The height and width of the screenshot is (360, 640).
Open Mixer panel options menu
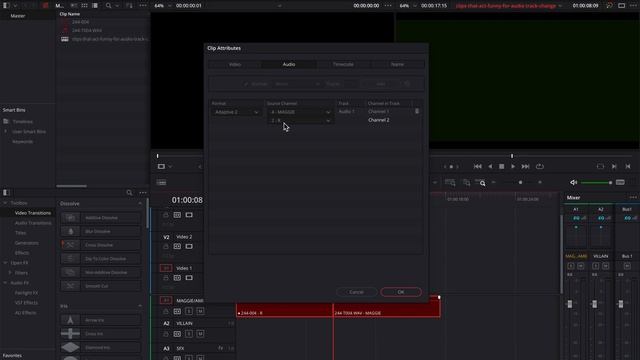click(x=633, y=198)
